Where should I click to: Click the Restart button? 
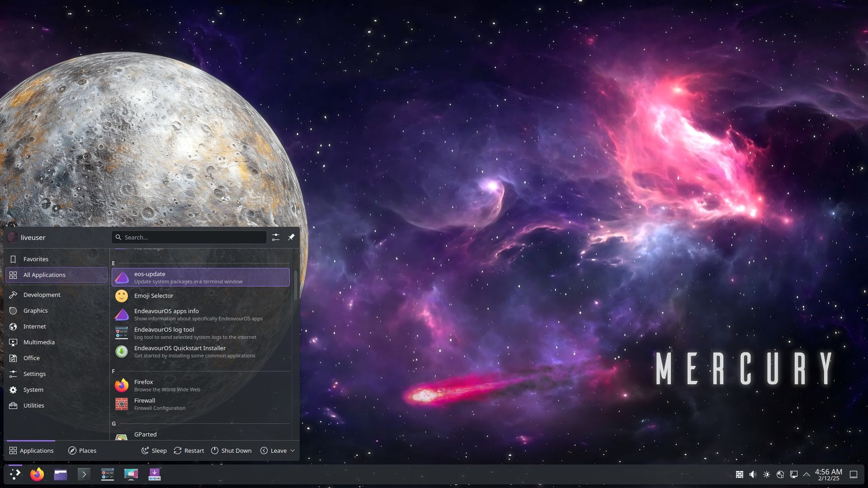point(189,450)
